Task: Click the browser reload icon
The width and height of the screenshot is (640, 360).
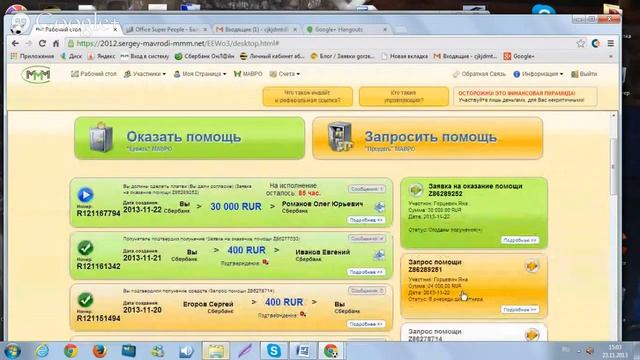Action: click(x=42, y=43)
